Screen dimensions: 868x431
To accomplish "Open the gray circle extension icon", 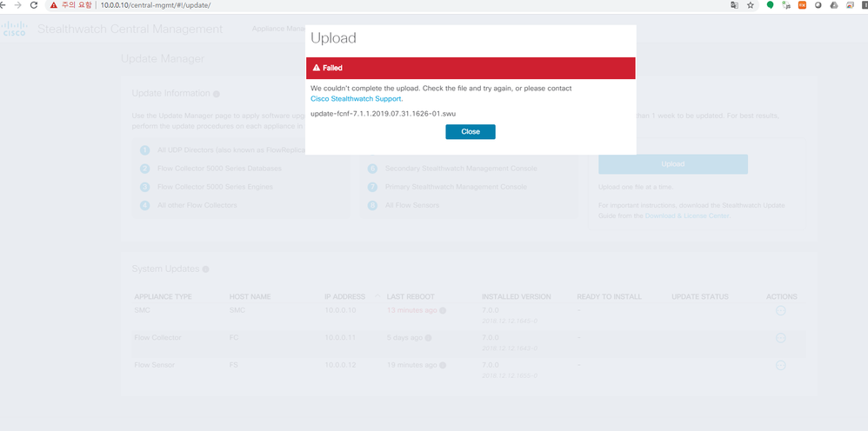I will pos(818,5).
